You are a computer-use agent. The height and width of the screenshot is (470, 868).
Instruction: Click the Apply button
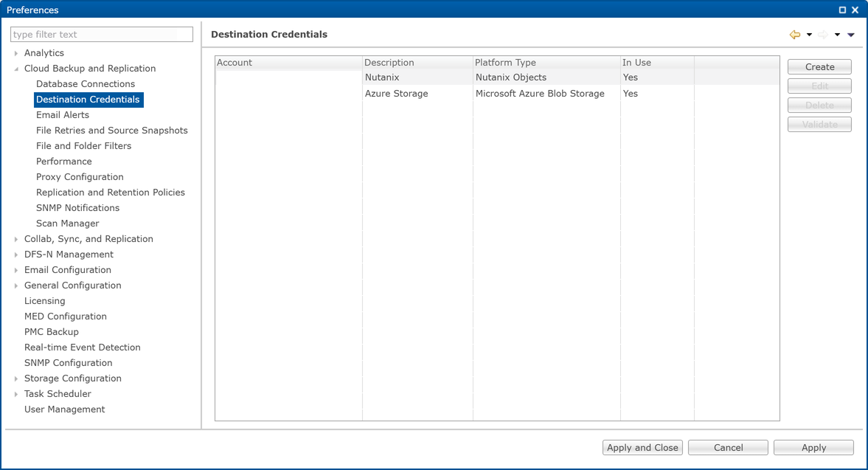pos(813,448)
